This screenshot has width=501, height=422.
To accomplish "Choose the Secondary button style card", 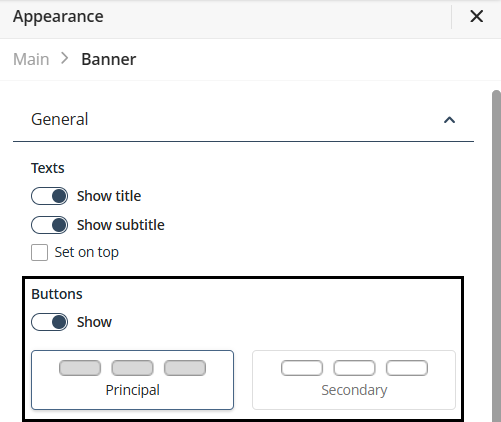I will [x=354, y=380].
